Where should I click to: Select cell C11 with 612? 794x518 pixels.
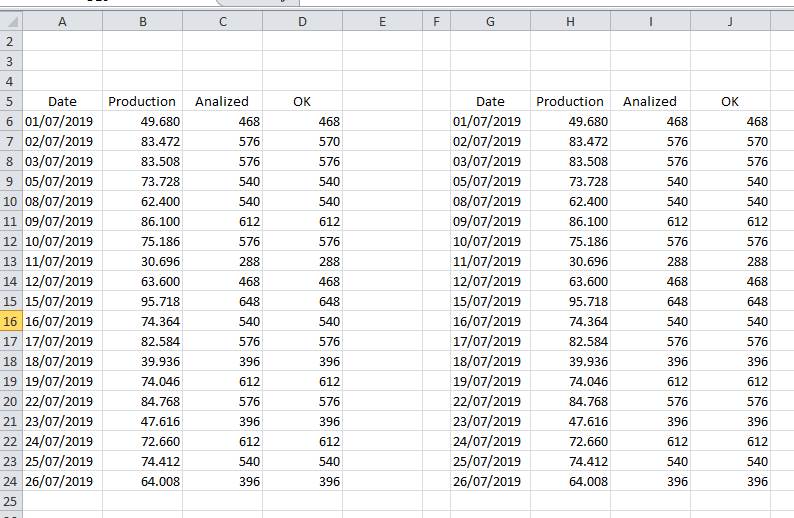tap(222, 221)
